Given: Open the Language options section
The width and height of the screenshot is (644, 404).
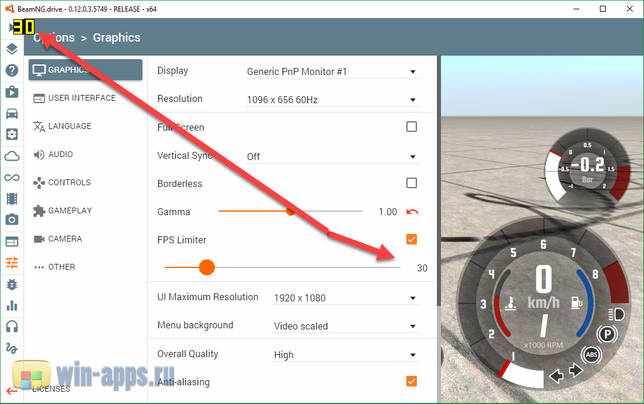Looking at the screenshot, I should coord(85,126).
